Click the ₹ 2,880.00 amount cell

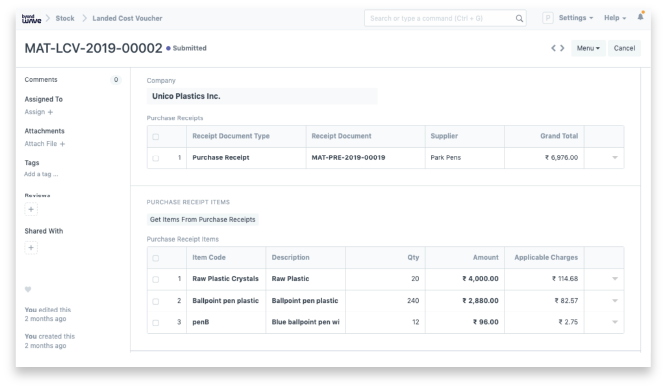click(465, 301)
